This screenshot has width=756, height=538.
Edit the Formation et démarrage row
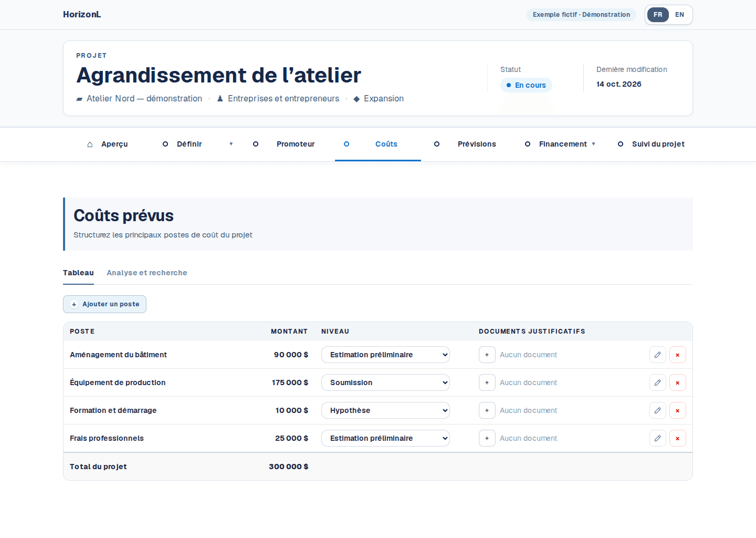click(x=658, y=410)
